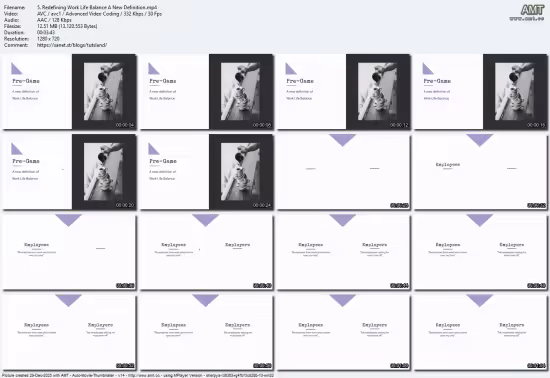This screenshot has height=378, width=550.
Task: Click the 'Comment:' label
Action: 16,45
